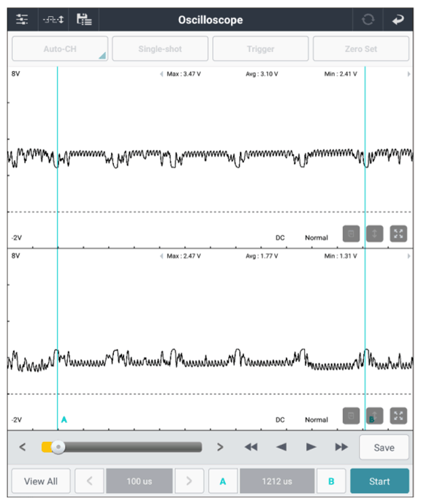The width and height of the screenshot is (421, 504).
Task: Decrease time base from 100 us
Action: [89, 481]
